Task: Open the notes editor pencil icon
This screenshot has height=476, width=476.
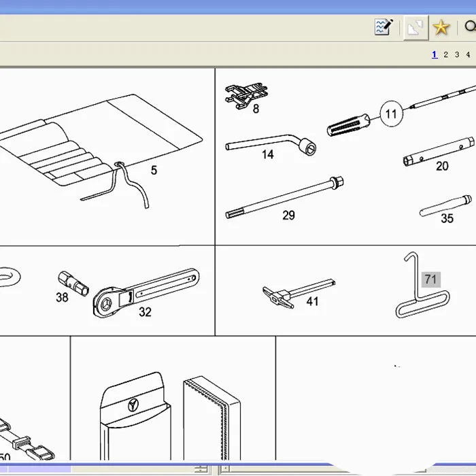Action: 384,27
